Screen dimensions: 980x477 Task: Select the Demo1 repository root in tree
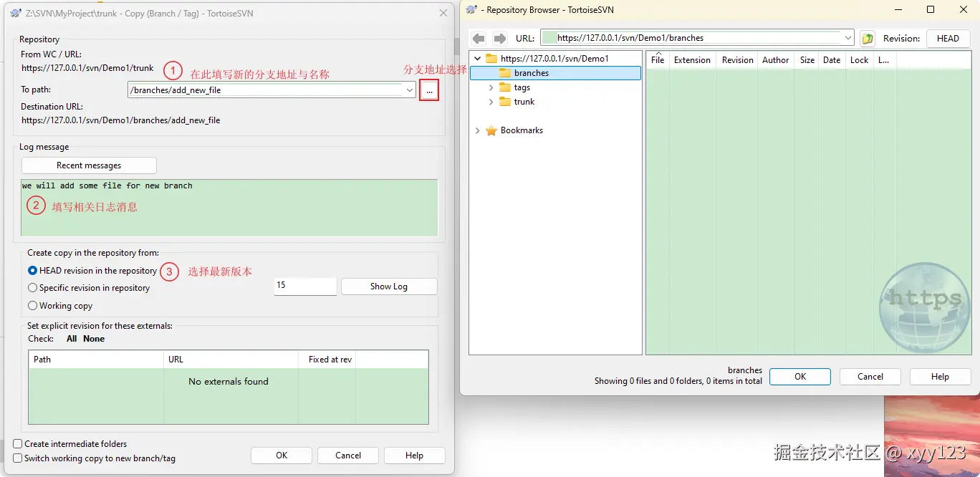[554, 59]
